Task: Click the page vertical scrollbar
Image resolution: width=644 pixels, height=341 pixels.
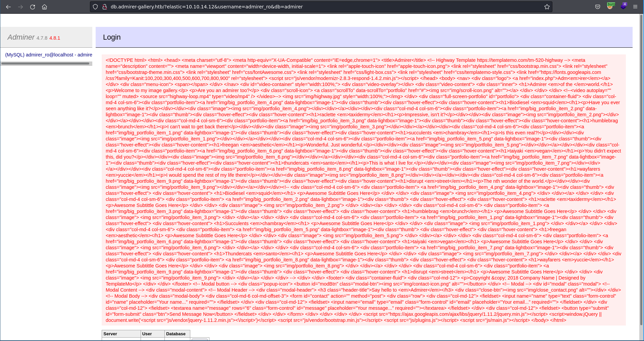Action: tap(641, 168)
